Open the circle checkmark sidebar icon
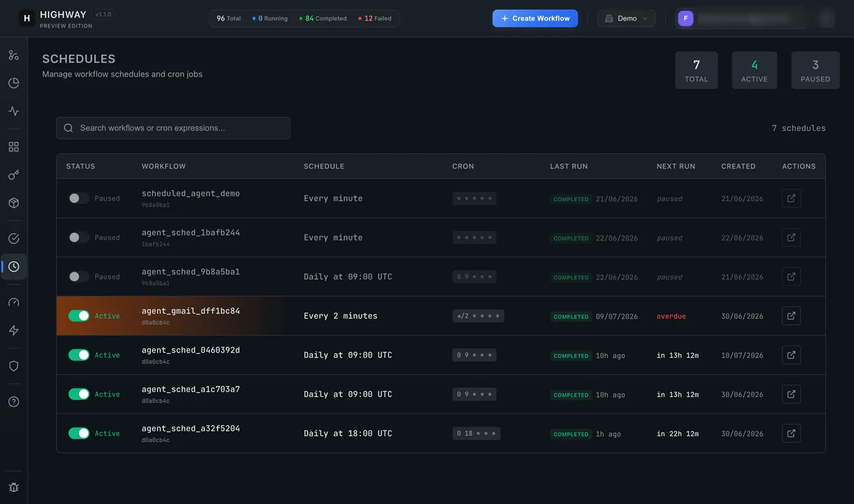854x504 pixels. (x=13, y=239)
